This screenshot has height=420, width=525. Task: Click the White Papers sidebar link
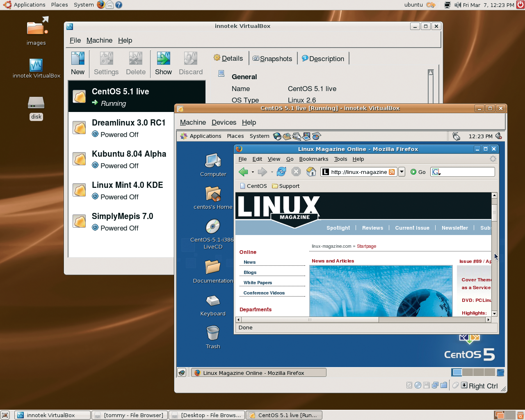coord(258,283)
